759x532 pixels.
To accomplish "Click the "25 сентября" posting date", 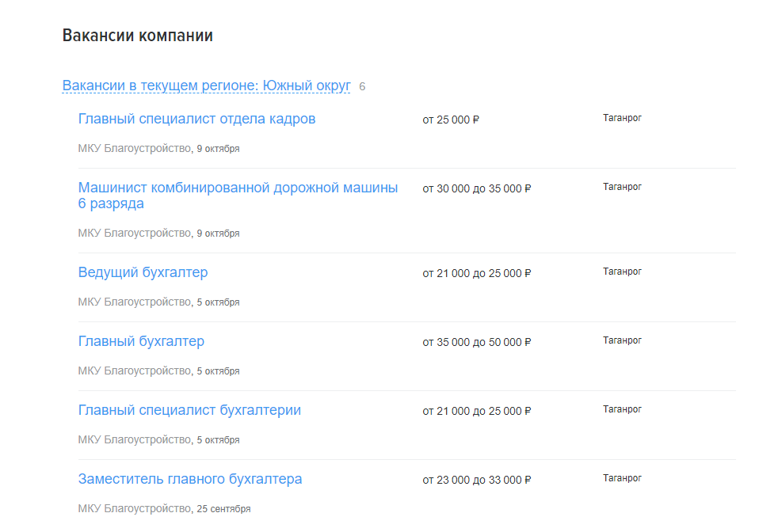I will tap(223, 509).
